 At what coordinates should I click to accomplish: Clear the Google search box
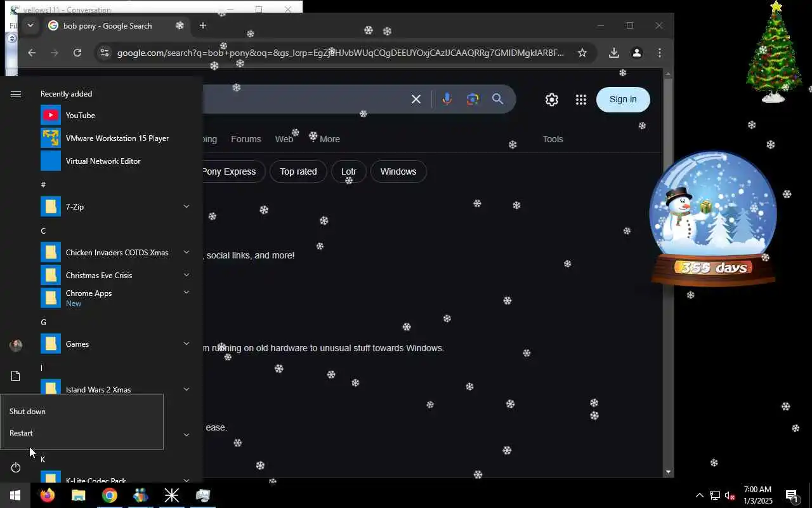tap(416, 99)
